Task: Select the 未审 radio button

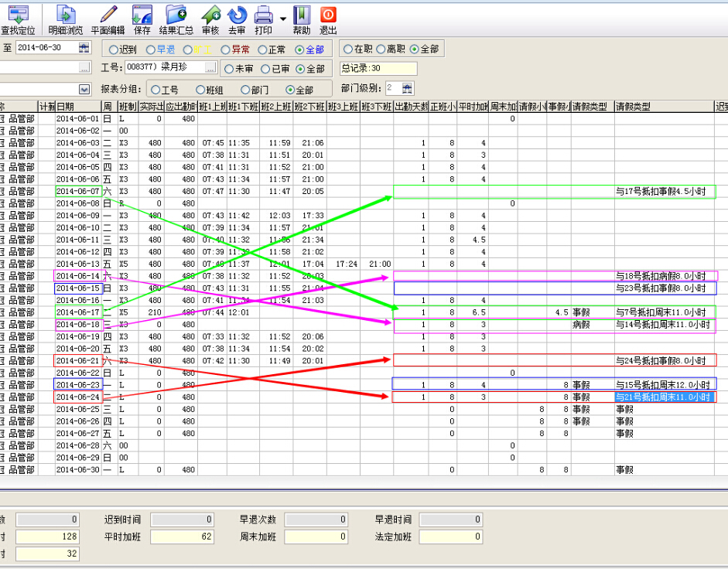Action: click(x=228, y=69)
